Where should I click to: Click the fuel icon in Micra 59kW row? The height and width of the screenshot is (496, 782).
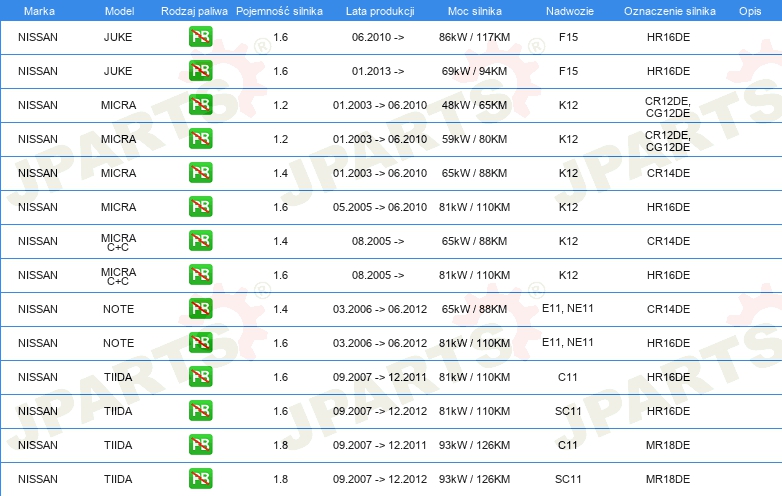200,139
